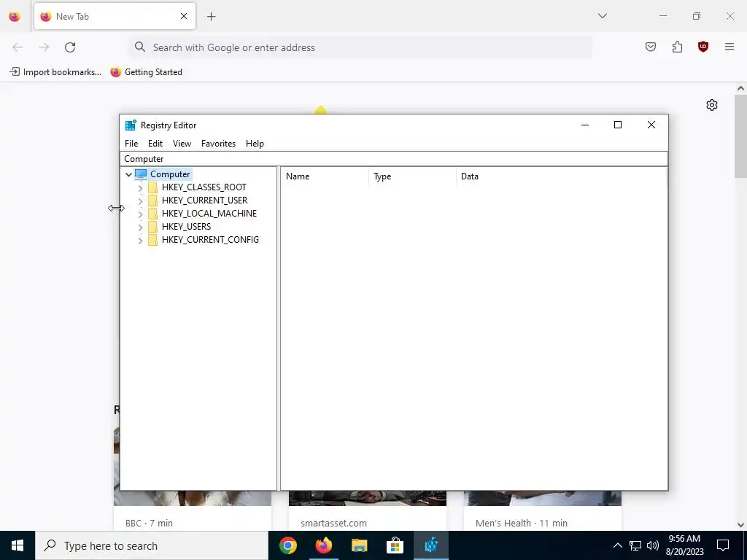
Task: Click Firefox back arrow
Action: tap(18, 47)
